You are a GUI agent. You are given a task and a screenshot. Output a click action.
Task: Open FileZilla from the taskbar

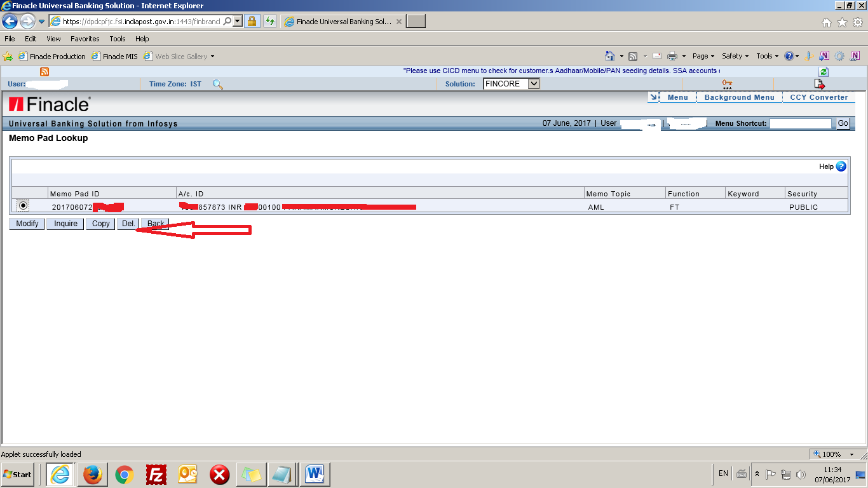156,474
